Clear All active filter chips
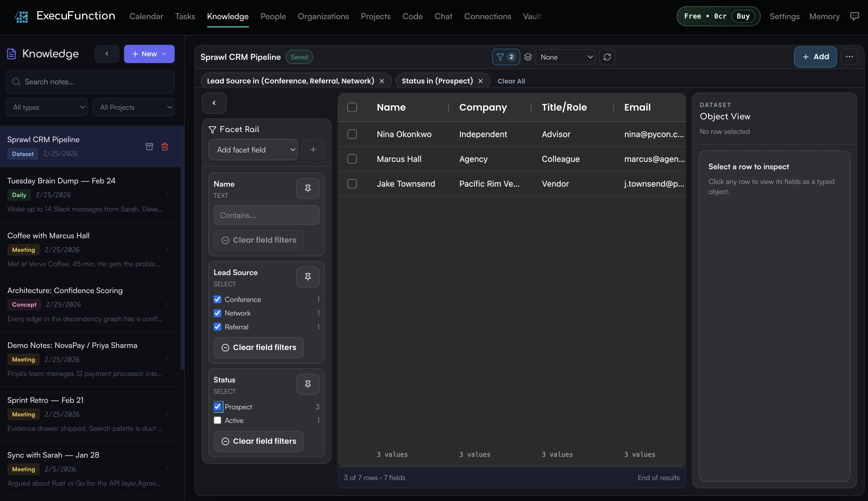 (x=511, y=81)
